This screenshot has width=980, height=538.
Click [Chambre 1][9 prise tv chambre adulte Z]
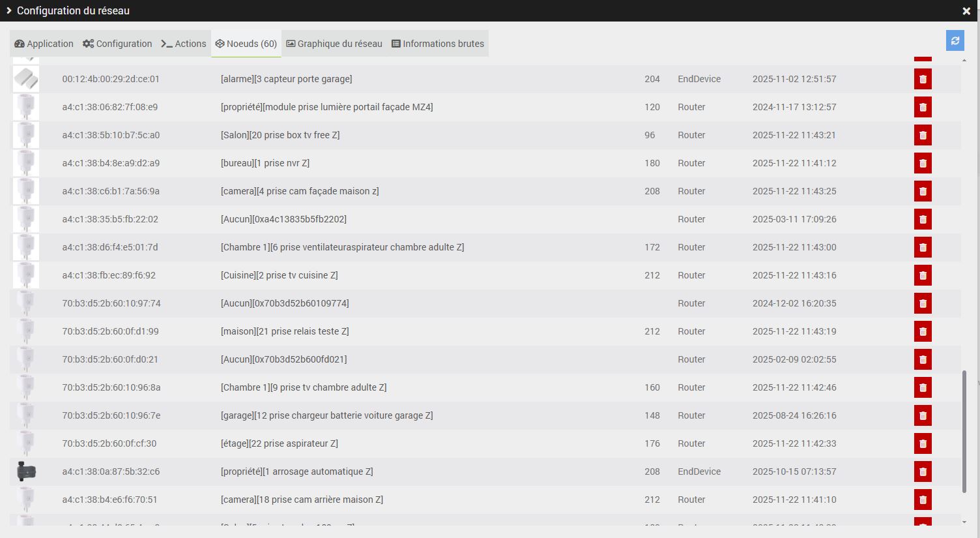[x=304, y=387]
